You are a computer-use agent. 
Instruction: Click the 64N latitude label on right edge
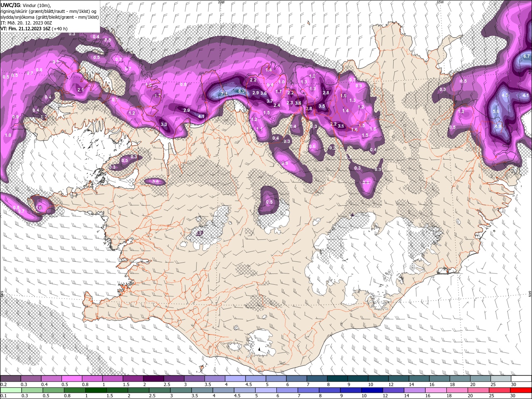[x=530, y=294]
